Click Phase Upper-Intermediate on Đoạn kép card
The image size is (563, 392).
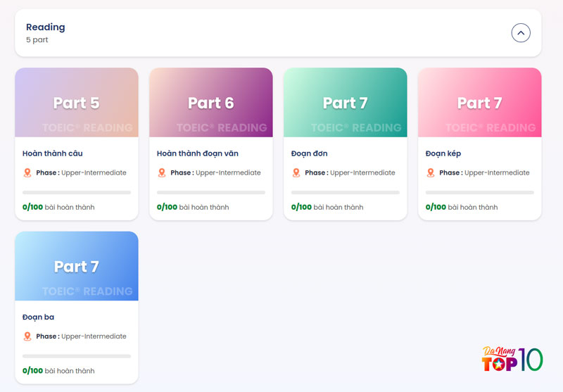(484, 172)
